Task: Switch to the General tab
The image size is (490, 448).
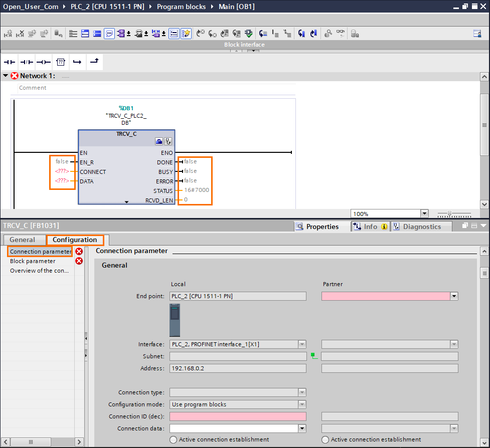Action: pyautogui.click(x=25, y=240)
